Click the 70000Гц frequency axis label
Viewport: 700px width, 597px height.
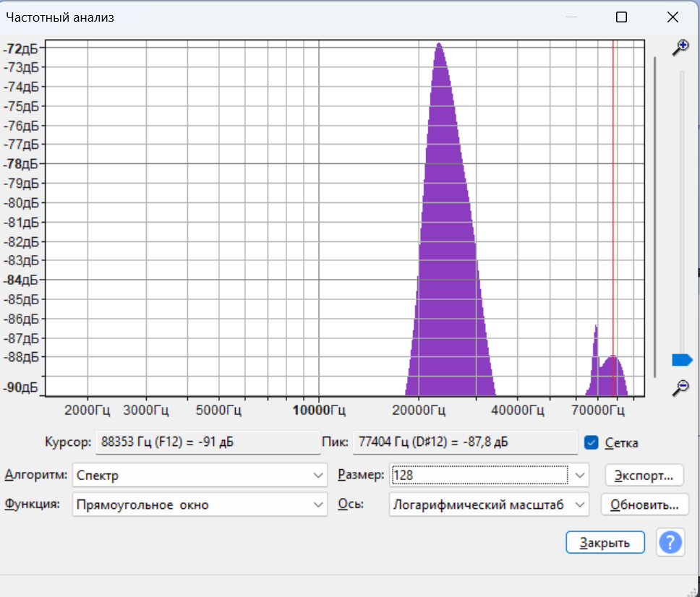click(x=598, y=410)
